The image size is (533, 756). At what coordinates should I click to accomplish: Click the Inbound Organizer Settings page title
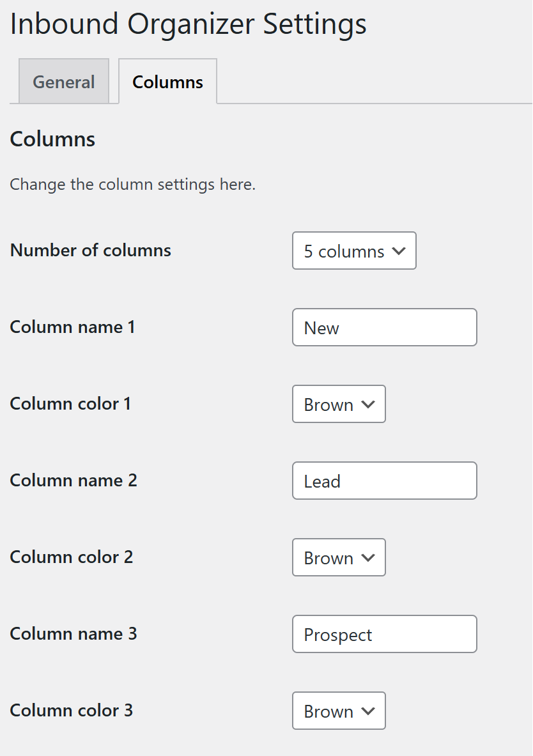point(189,24)
